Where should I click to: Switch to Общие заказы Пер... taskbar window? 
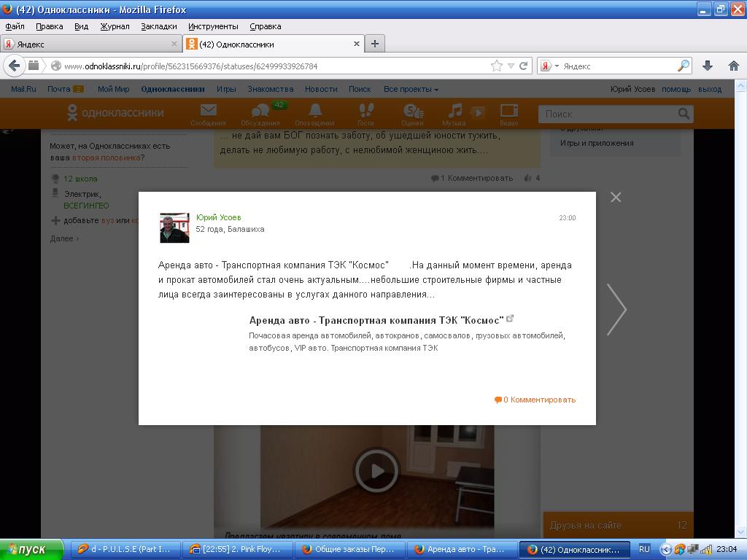(x=349, y=550)
